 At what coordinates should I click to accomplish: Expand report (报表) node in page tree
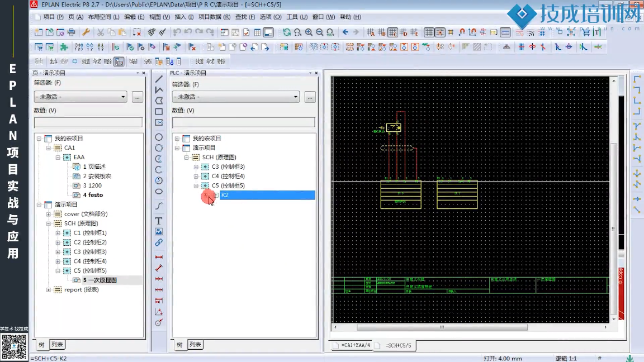click(x=49, y=290)
